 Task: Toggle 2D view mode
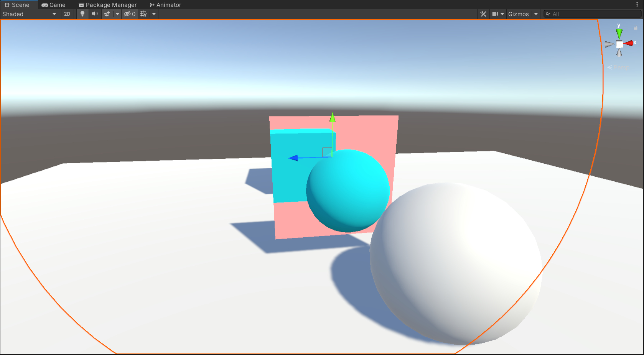tap(67, 14)
